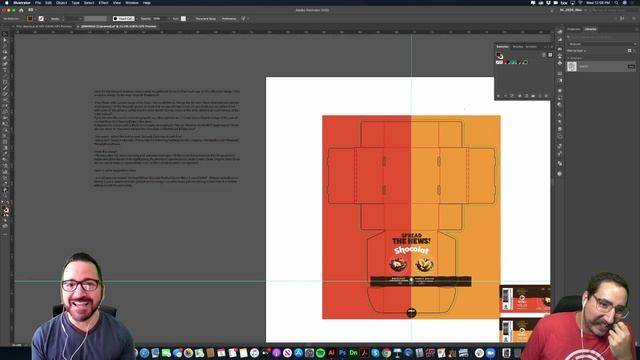Pick the teal swatch in Swatches panel
Image resolution: width=640 pixels, height=360 pixels.
pyautogui.click(x=513, y=62)
